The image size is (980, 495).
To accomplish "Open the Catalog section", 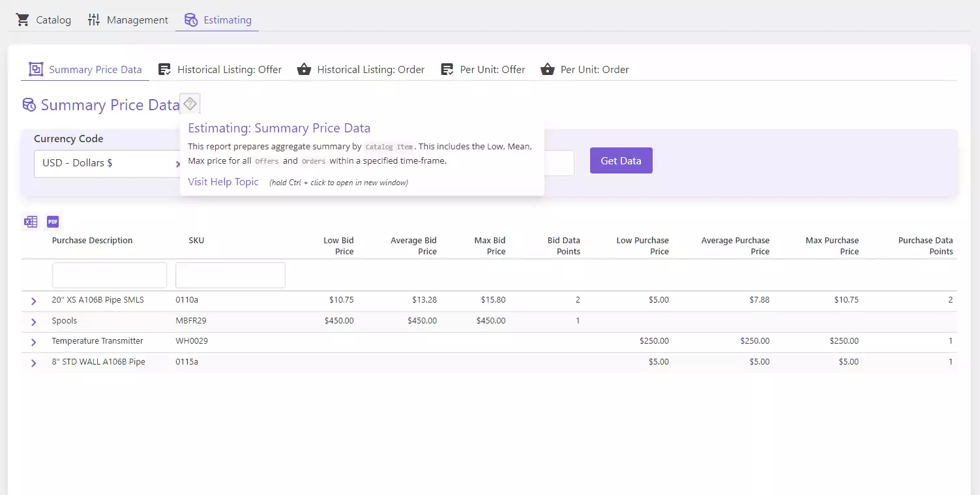I will (44, 20).
